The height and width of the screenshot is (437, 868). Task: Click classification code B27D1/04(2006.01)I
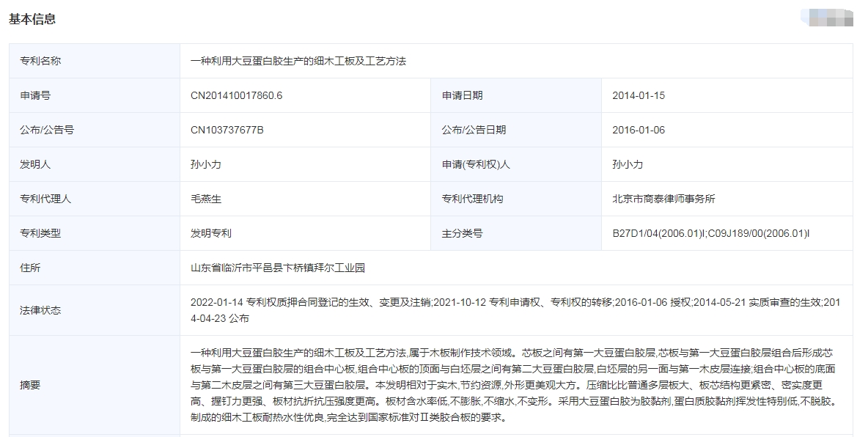point(658,233)
